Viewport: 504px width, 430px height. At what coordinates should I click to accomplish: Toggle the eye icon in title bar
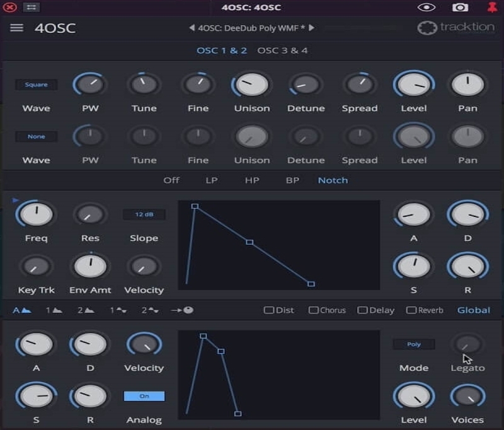pyautogui.click(x=427, y=7)
